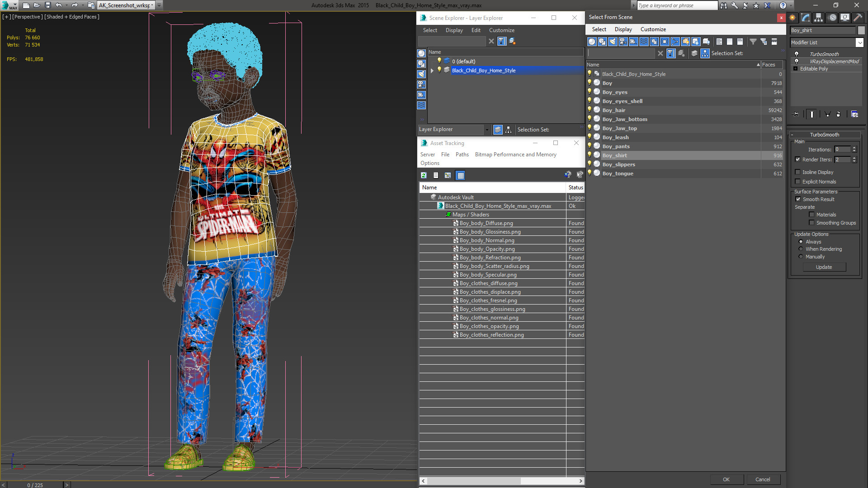The image size is (868, 488).
Task: Enable Explicit Normals checkbox
Action: coord(797,182)
